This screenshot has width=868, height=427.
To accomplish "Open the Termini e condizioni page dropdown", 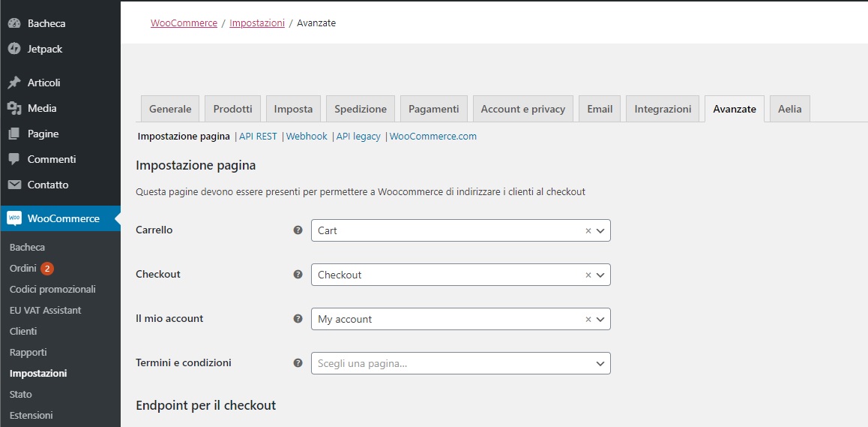I will pyautogui.click(x=460, y=363).
